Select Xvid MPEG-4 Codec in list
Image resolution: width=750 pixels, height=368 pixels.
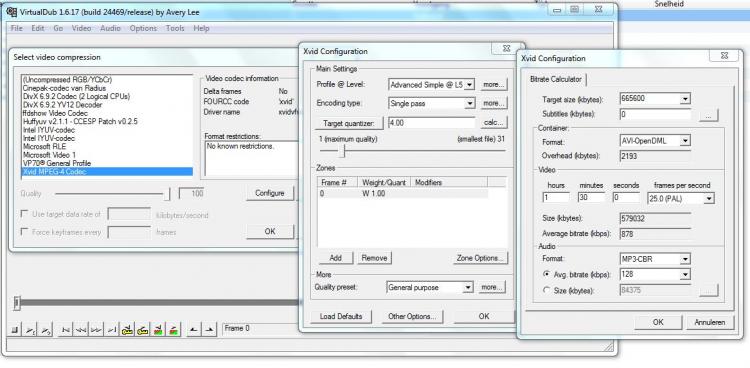[x=107, y=172]
